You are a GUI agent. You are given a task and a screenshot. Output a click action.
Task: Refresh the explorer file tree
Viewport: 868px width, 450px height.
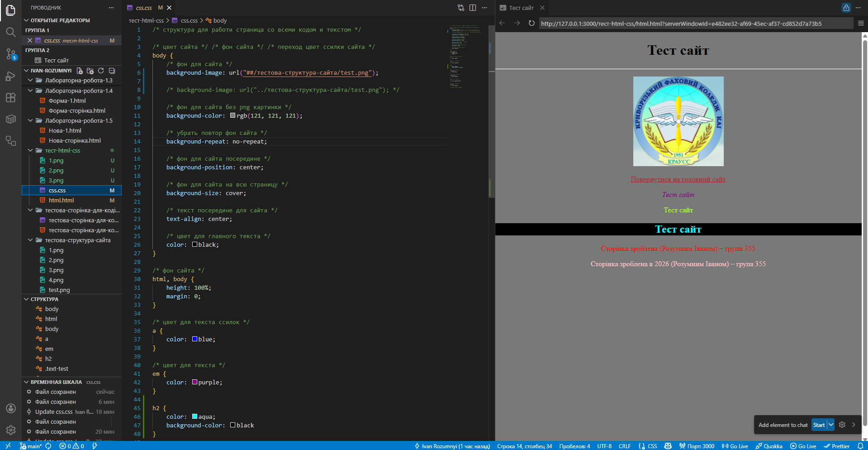[101, 71]
